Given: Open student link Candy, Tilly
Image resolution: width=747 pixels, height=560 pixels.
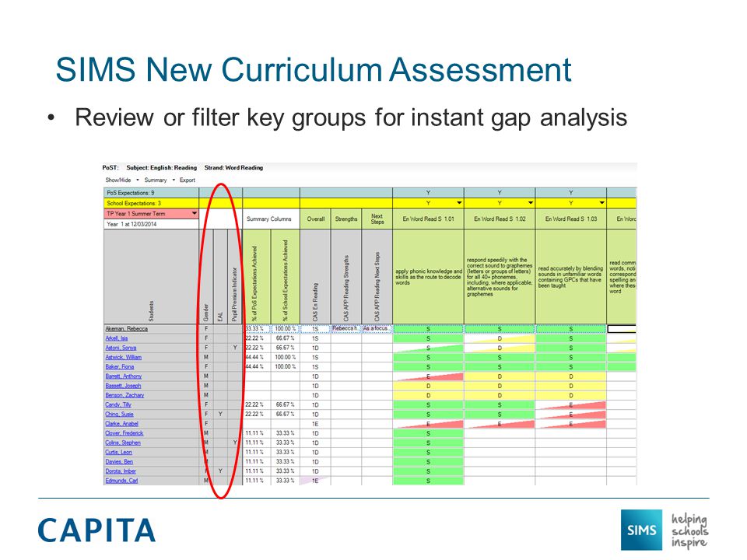Looking at the screenshot, I should pyautogui.click(x=117, y=404).
